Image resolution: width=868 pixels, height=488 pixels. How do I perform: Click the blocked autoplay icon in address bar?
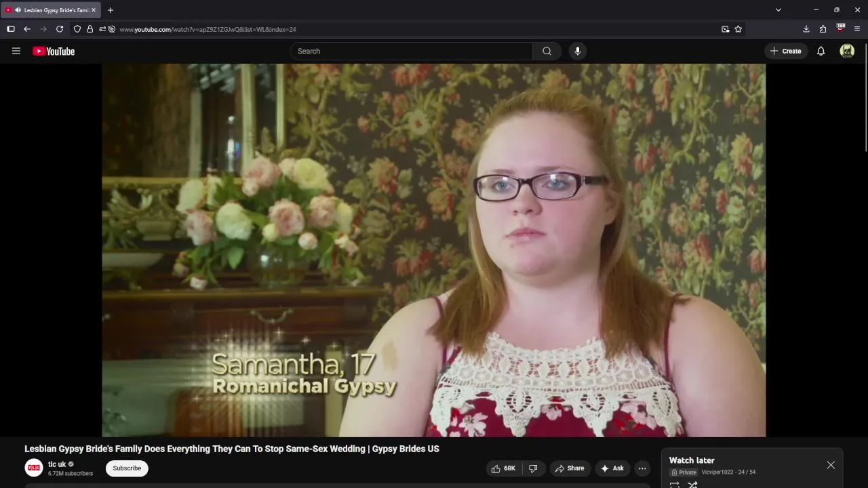112,29
